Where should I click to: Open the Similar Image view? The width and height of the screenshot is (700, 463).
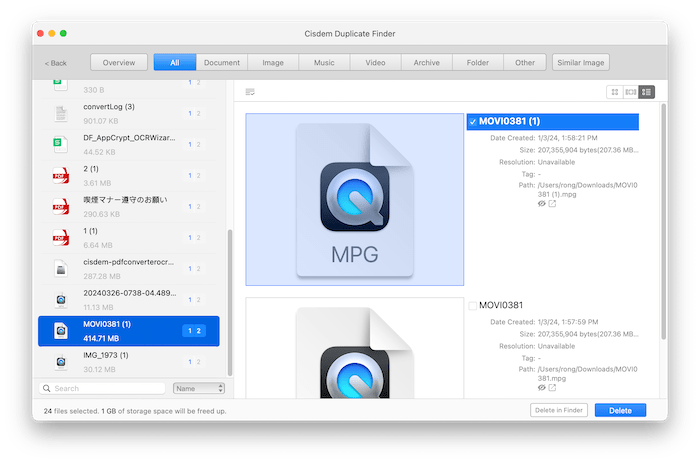coord(578,63)
